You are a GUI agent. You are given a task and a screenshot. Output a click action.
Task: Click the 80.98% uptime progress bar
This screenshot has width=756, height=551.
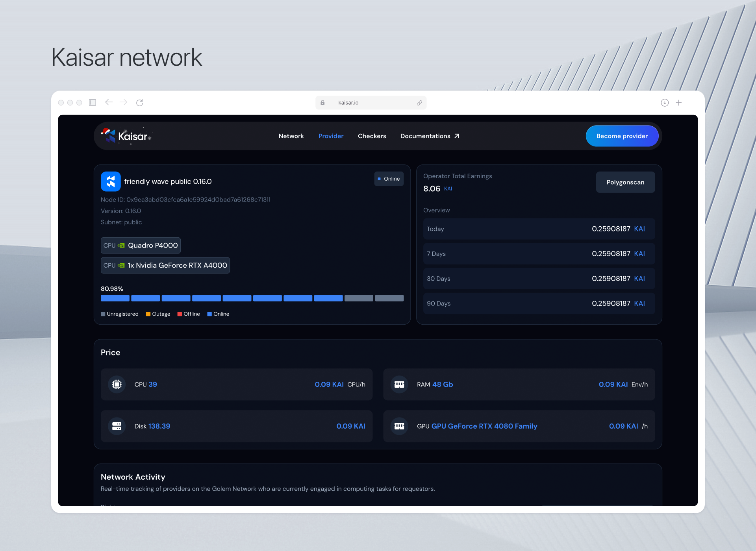[x=252, y=298]
